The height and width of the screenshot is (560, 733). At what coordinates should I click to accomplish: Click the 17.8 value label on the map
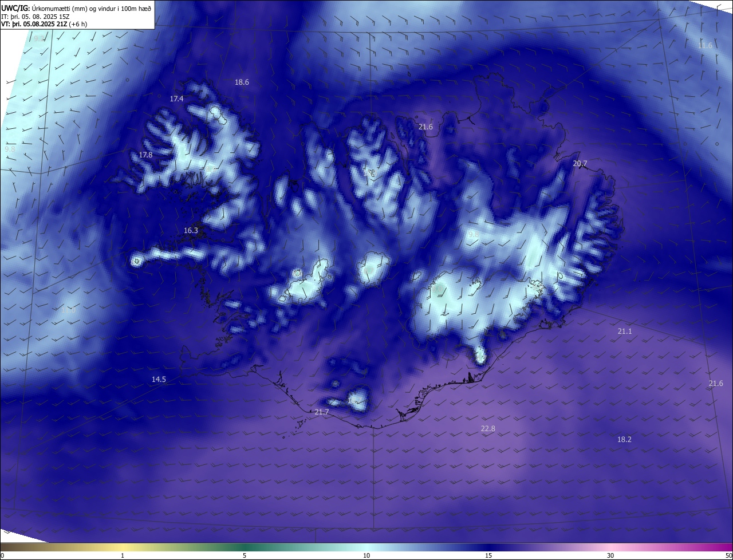(145, 155)
